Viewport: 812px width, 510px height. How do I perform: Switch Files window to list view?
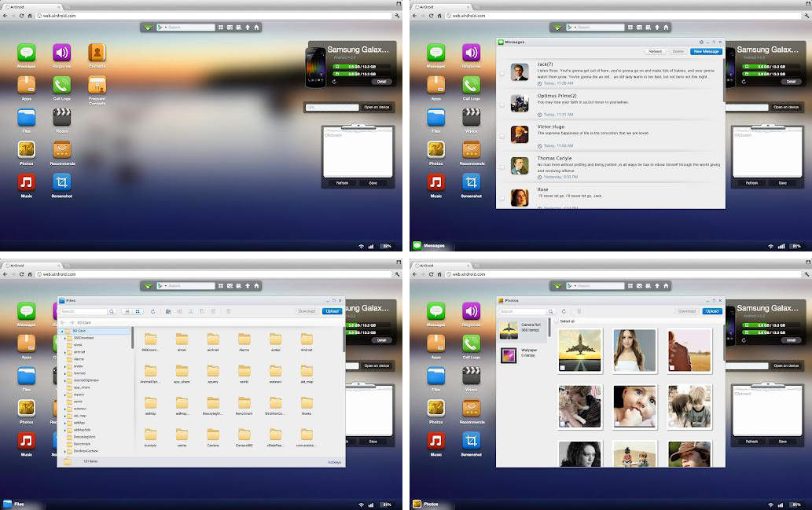pos(128,311)
